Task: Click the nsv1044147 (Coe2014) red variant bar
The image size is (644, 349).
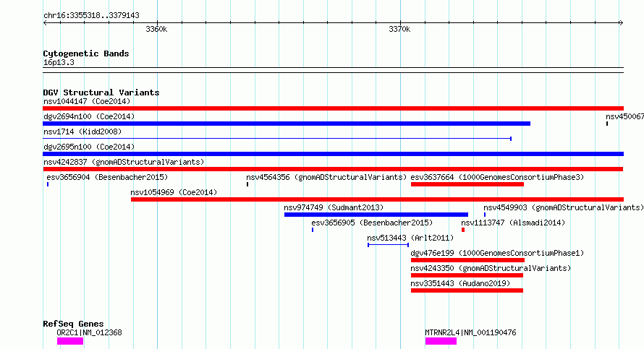Action: (333, 108)
